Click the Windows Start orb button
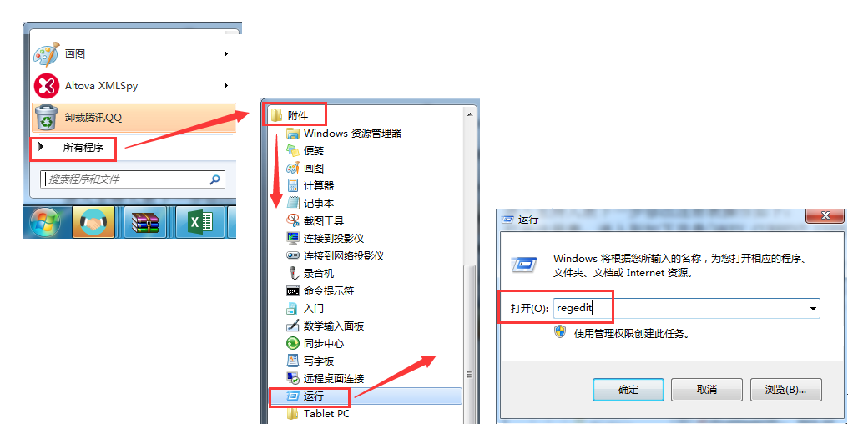The image size is (868, 424). (x=45, y=223)
